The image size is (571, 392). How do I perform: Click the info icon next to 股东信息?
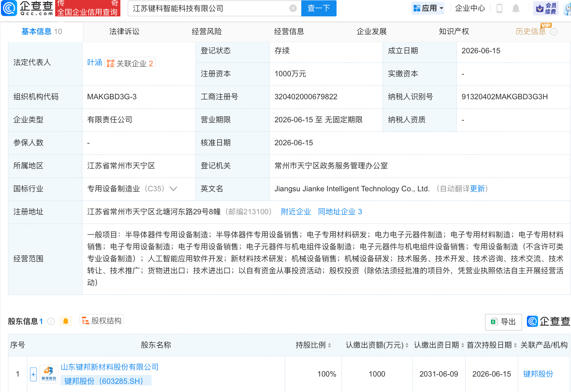click(51, 321)
